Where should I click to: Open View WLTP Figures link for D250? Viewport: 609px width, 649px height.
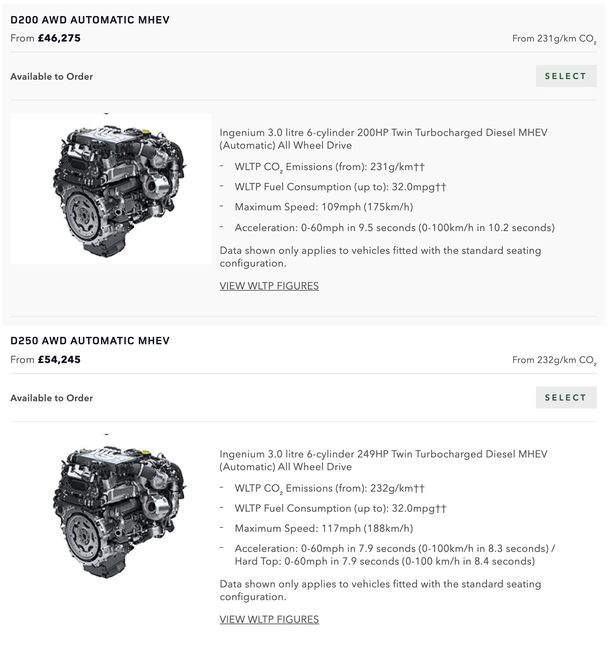[x=269, y=620]
